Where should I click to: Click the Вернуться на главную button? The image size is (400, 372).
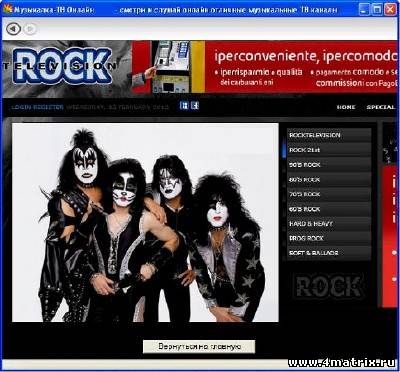click(x=199, y=347)
